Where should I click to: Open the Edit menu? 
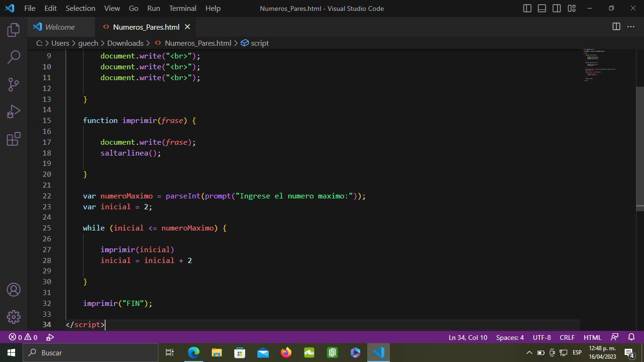[x=50, y=8]
